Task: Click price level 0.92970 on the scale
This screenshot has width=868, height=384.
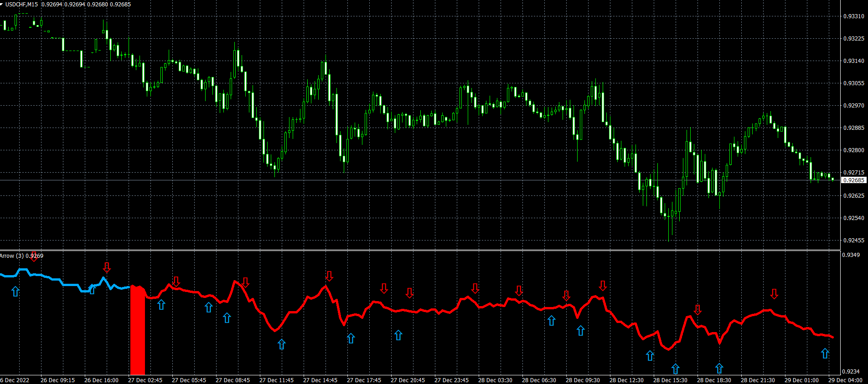Action: (x=853, y=106)
